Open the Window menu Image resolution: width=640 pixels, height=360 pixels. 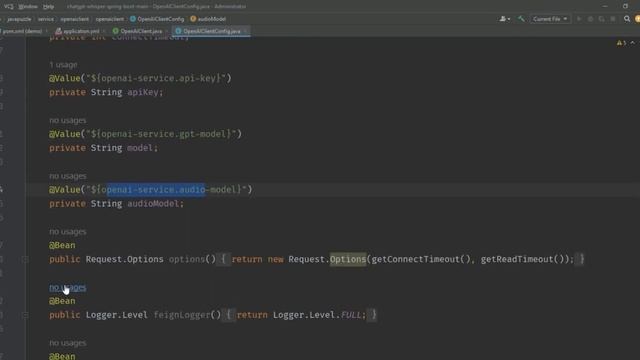pos(28,7)
